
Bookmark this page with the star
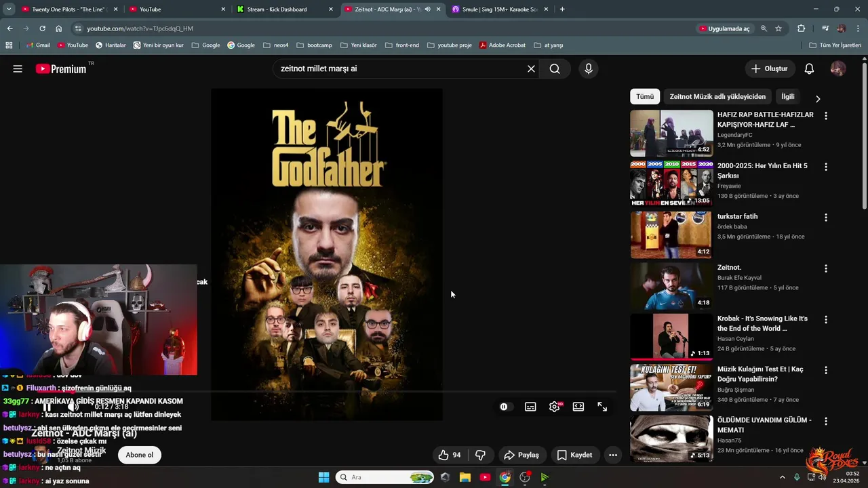(x=778, y=28)
